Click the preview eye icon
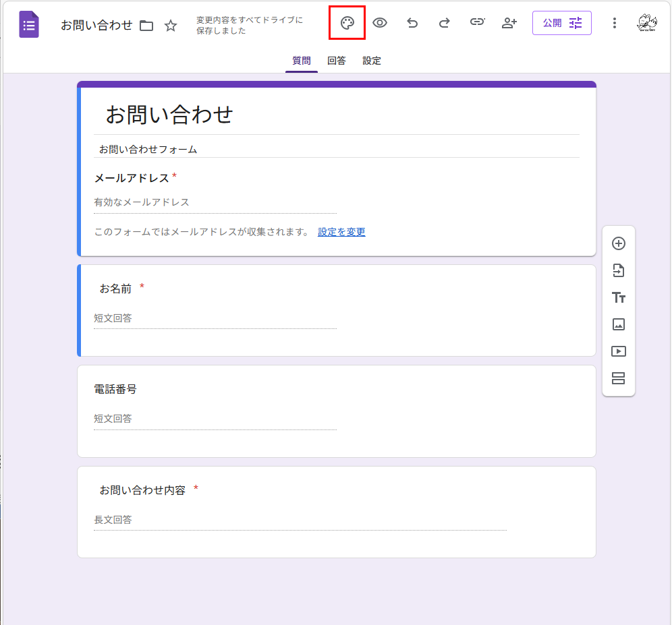Image resolution: width=672 pixels, height=625 pixels. click(379, 22)
